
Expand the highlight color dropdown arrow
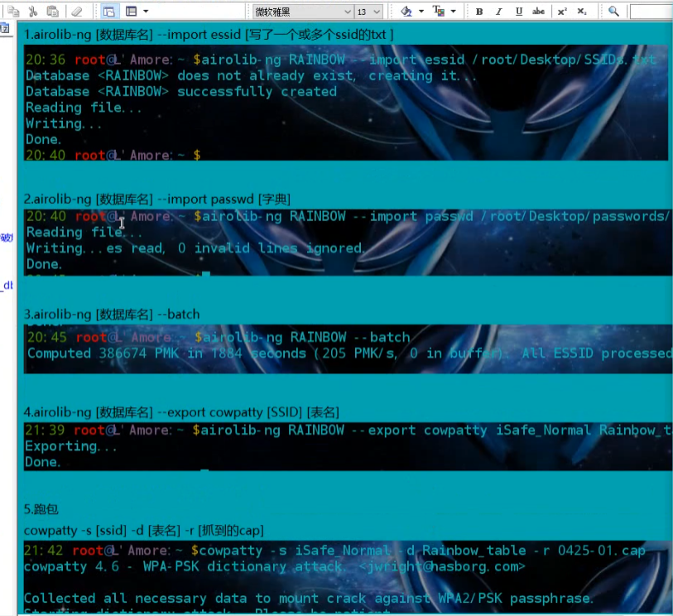(421, 12)
